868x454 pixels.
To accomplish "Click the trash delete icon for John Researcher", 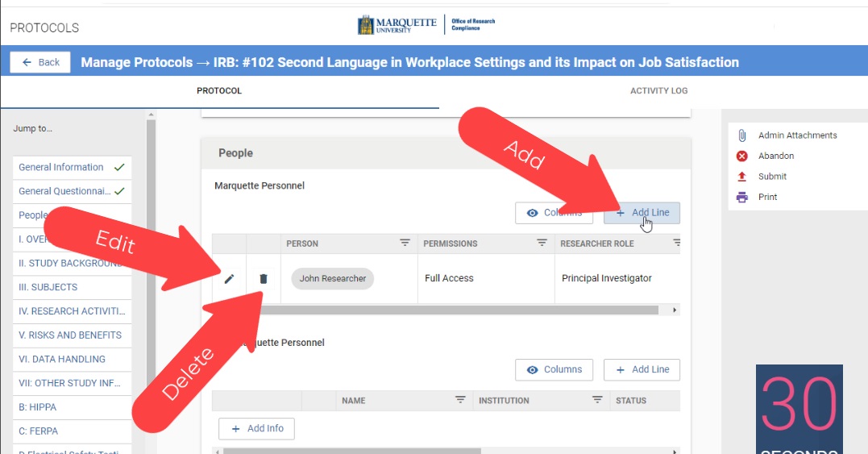I will click(x=263, y=279).
